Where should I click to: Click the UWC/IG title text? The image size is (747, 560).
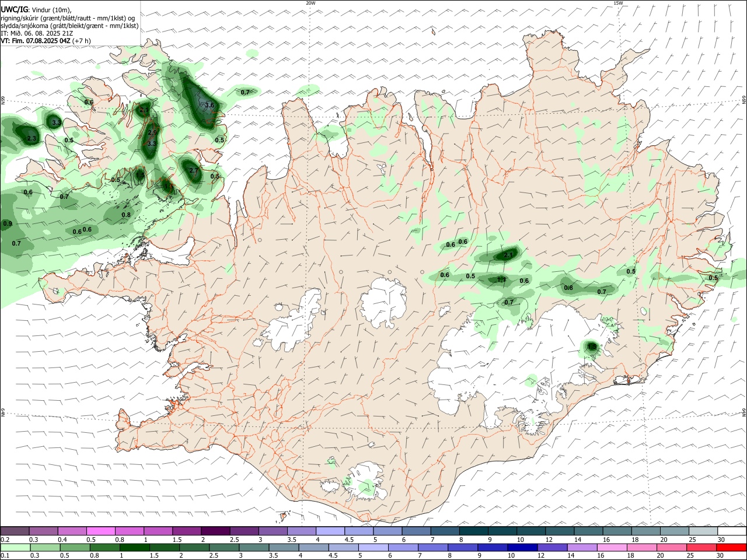(x=14, y=9)
